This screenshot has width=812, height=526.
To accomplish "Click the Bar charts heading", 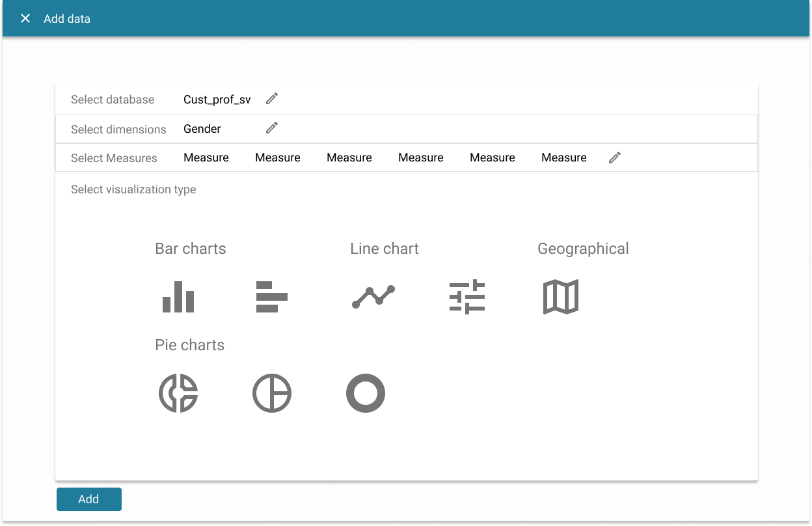I will click(x=191, y=249).
